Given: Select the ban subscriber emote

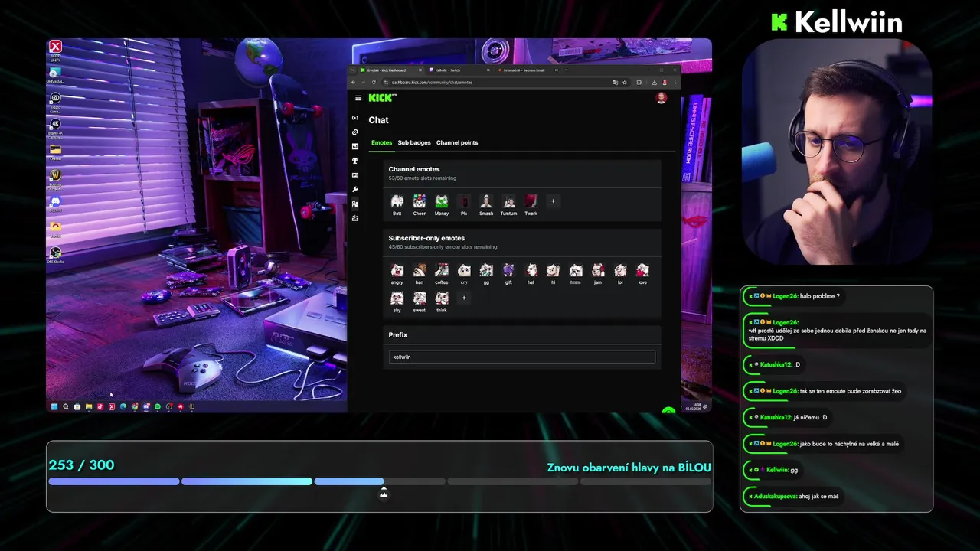Looking at the screenshot, I should [420, 270].
